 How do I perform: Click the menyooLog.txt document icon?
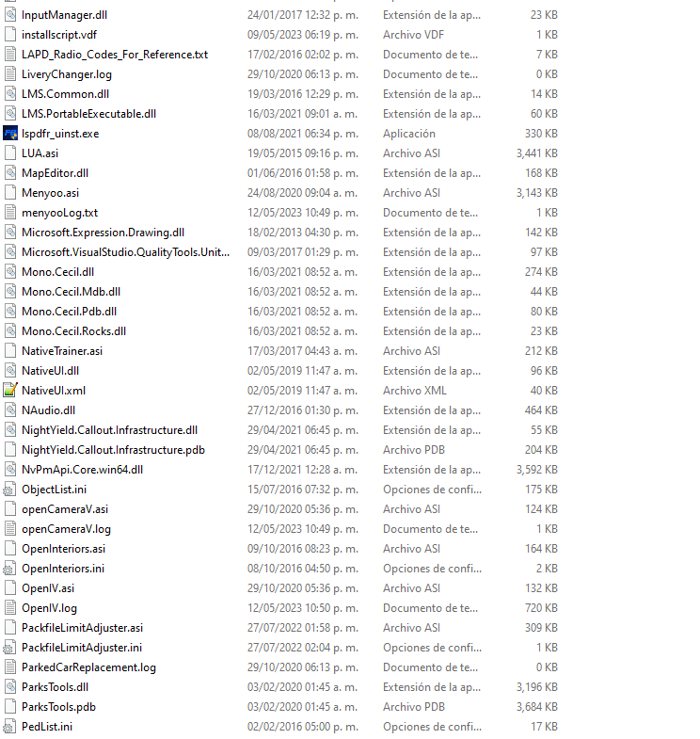[10, 213]
